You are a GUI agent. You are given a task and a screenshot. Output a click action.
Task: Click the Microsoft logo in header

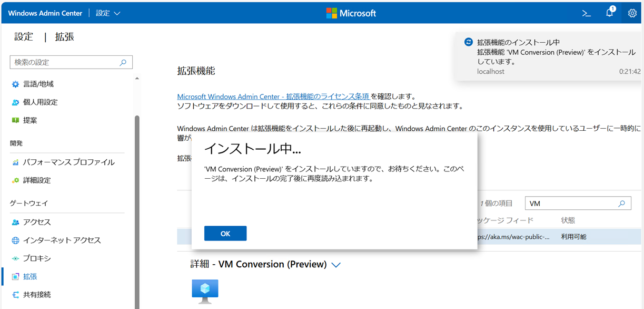pyautogui.click(x=351, y=13)
